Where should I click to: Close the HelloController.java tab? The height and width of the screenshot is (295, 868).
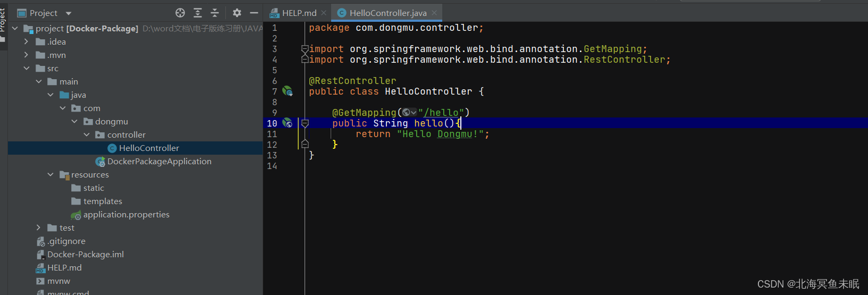(434, 13)
